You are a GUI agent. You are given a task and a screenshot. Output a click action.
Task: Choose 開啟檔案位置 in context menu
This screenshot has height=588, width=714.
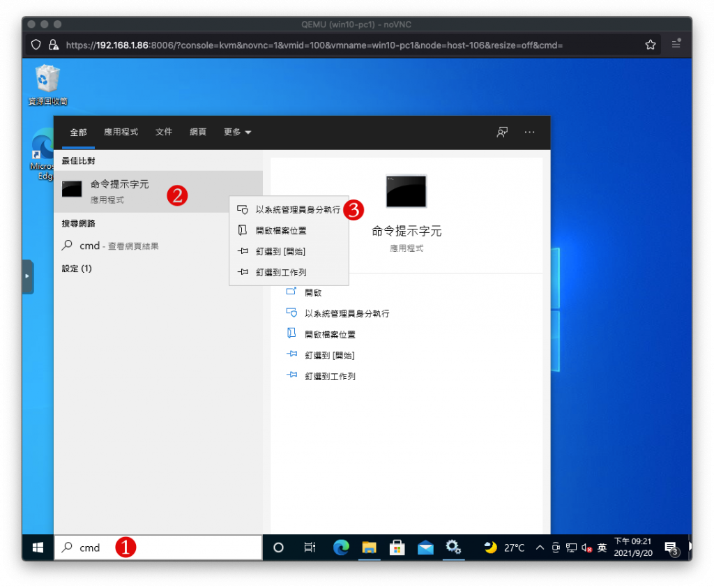[289, 230]
